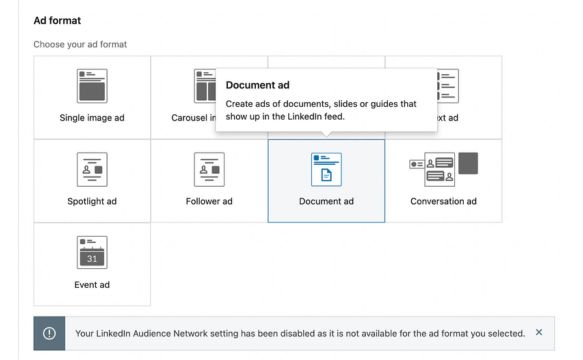Click the "Single image ad" label
The image size is (583, 360).
(x=92, y=118)
